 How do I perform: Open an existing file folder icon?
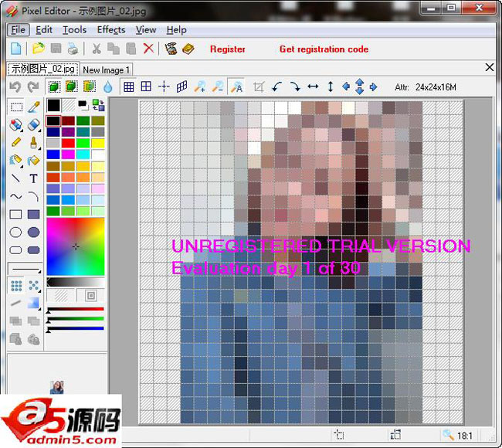[39, 49]
